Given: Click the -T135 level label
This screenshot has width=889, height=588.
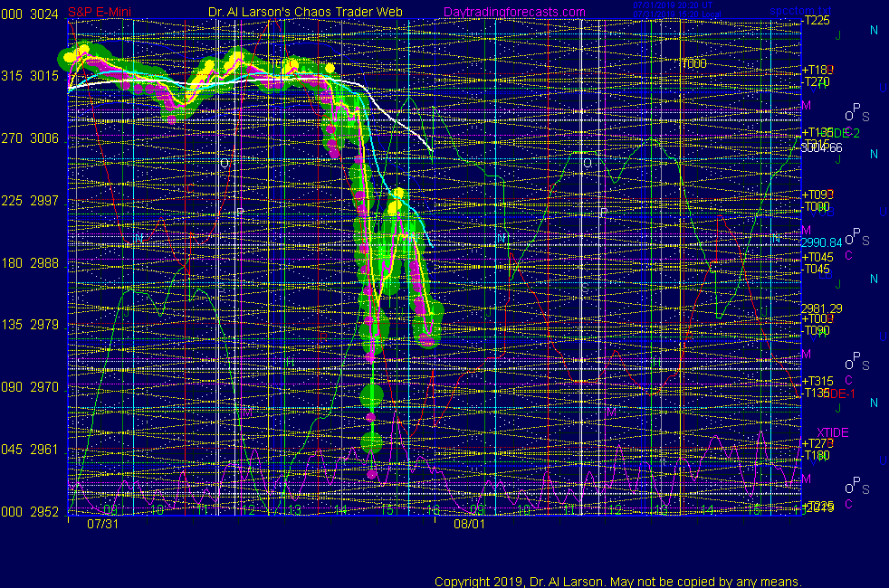Looking at the screenshot, I should click(816, 393).
